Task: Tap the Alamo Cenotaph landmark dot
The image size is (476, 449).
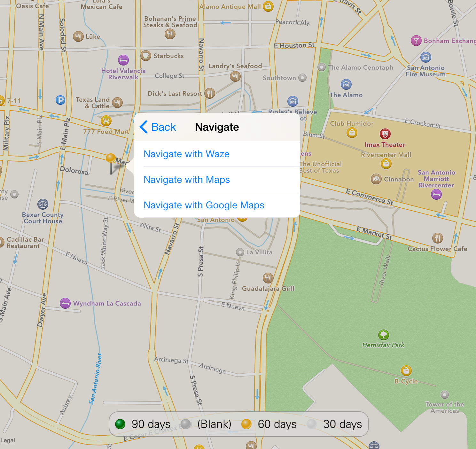Action: pos(322,67)
